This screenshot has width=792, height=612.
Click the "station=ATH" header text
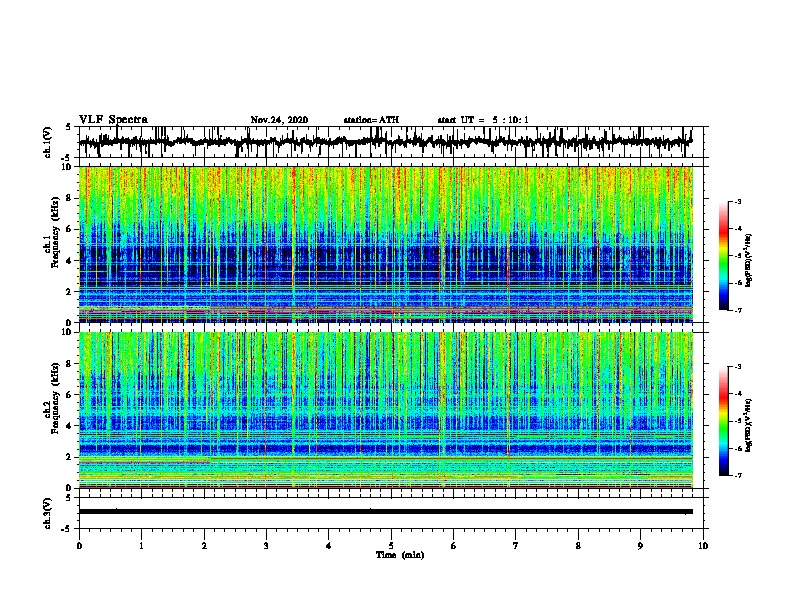(371, 120)
